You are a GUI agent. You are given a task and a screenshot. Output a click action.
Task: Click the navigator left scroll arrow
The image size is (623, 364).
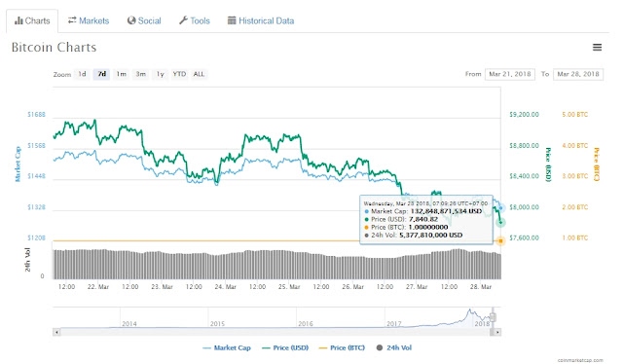[56, 332]
